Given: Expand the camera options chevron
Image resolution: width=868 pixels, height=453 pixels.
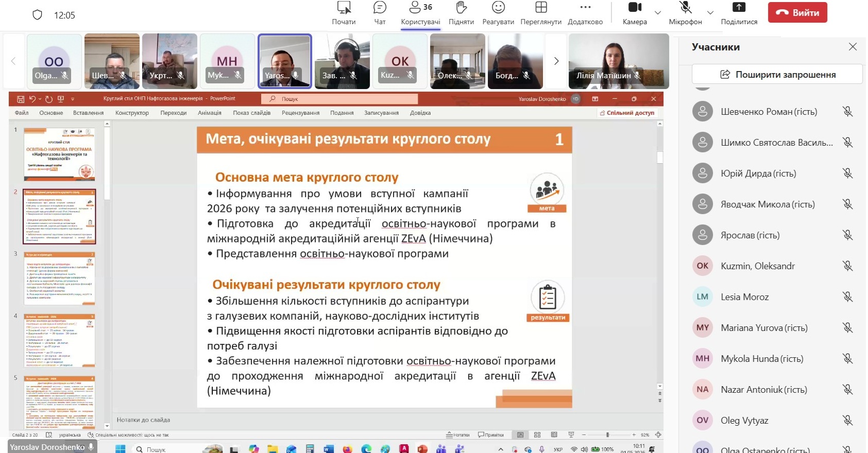Looking at the screenshot, I should 658,13.
